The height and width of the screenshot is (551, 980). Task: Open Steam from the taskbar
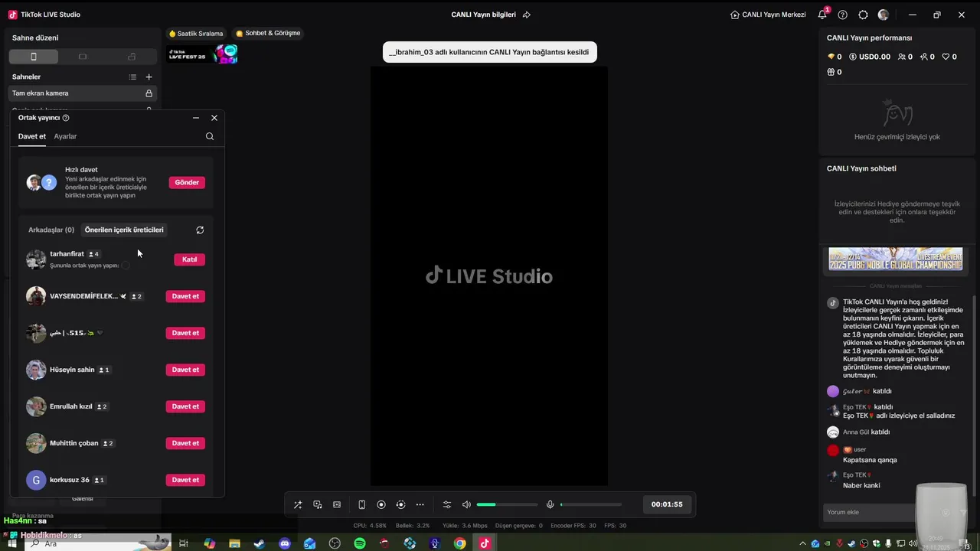click(260, 543)
